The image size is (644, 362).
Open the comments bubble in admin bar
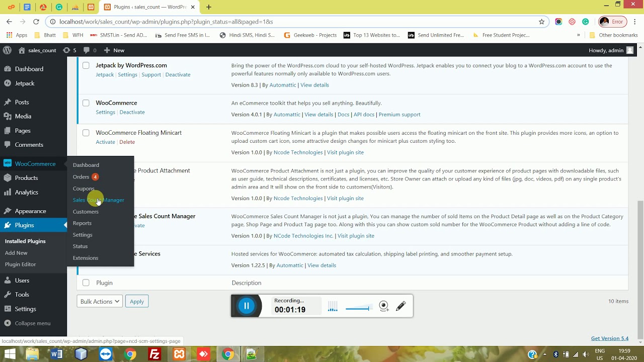pyautogui.click(x=90, y=50)
